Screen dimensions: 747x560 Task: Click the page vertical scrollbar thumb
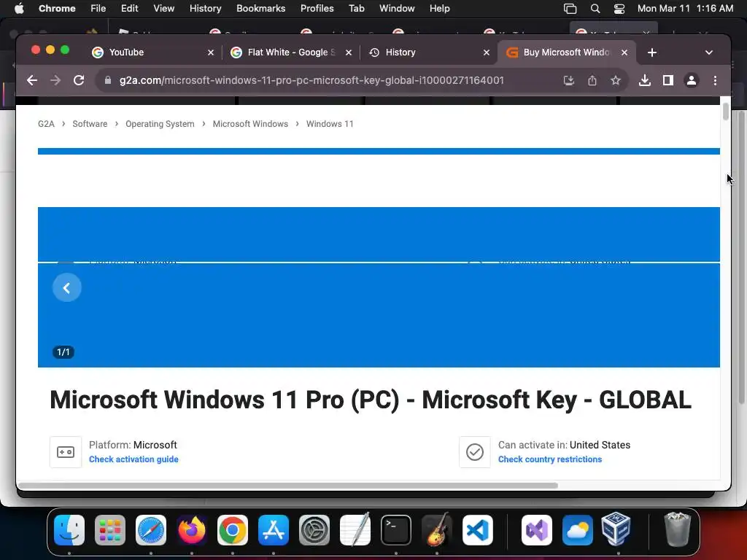(726, 112)
